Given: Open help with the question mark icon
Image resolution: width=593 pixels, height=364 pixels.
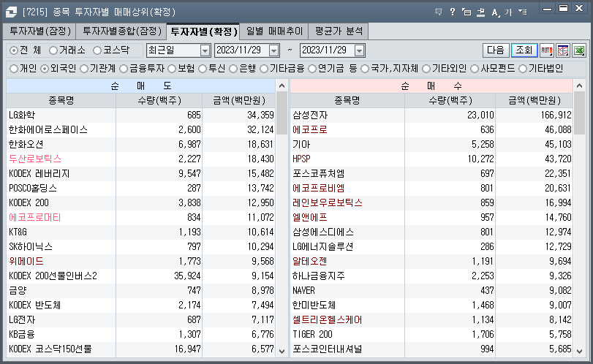Looking at the screenshot, I should (453, 12).
